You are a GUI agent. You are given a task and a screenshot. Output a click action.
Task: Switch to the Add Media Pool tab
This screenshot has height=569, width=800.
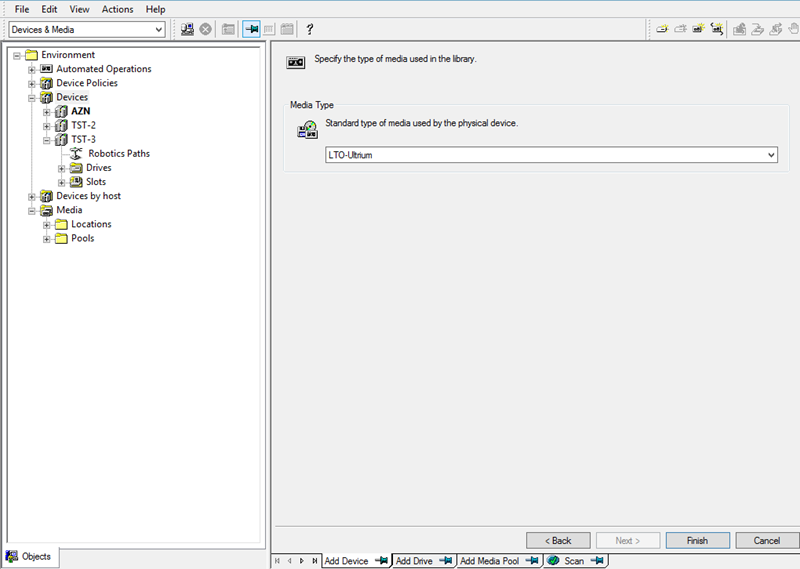pos(489,561)
